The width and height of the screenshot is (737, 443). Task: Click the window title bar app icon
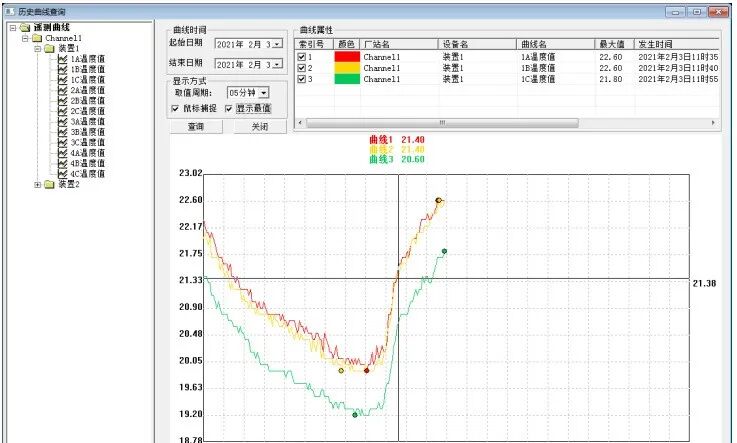click(9, 11)
